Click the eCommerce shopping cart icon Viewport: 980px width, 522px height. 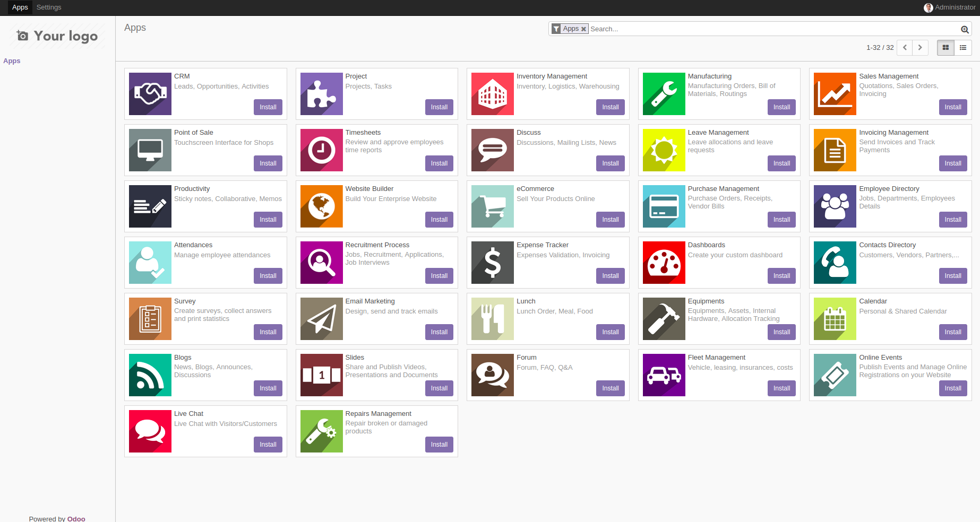(493, 206)
